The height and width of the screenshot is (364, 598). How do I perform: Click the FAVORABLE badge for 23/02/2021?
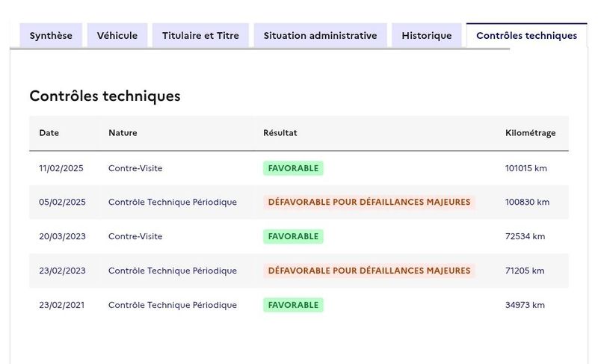pos(293,305)
